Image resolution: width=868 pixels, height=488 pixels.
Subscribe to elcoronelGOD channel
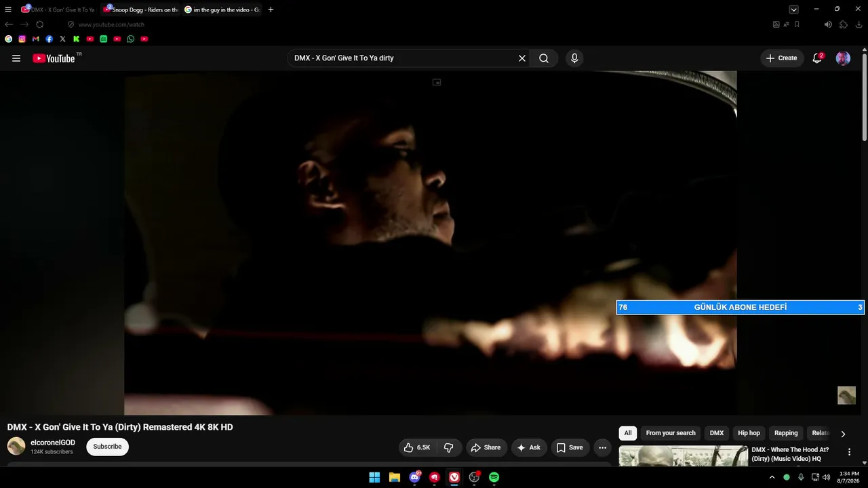click(x=107, y=447)
